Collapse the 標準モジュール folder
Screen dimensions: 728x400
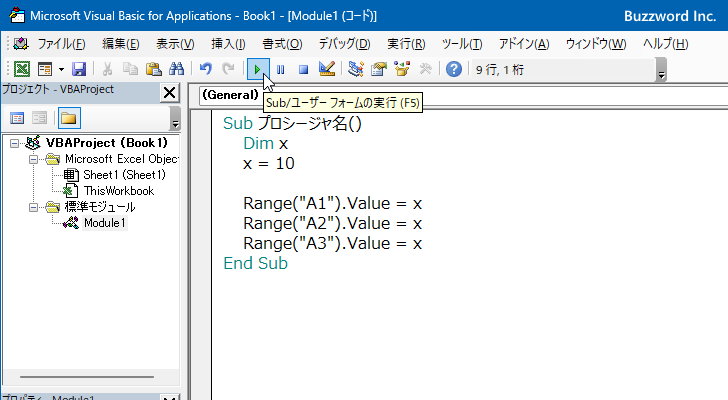33,207
